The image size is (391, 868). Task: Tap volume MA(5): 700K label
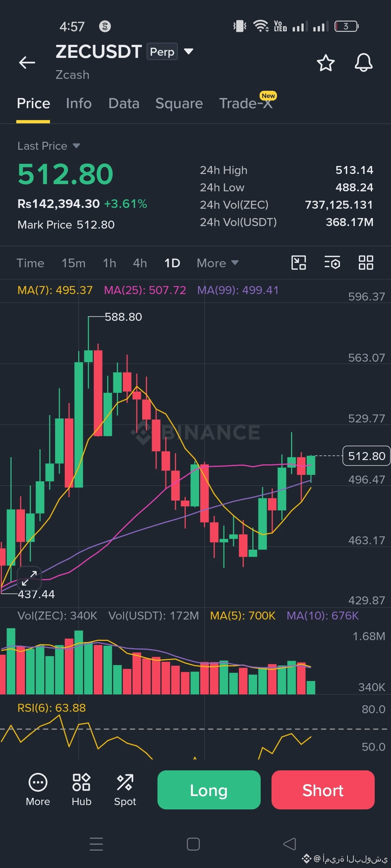coord(243,616)
